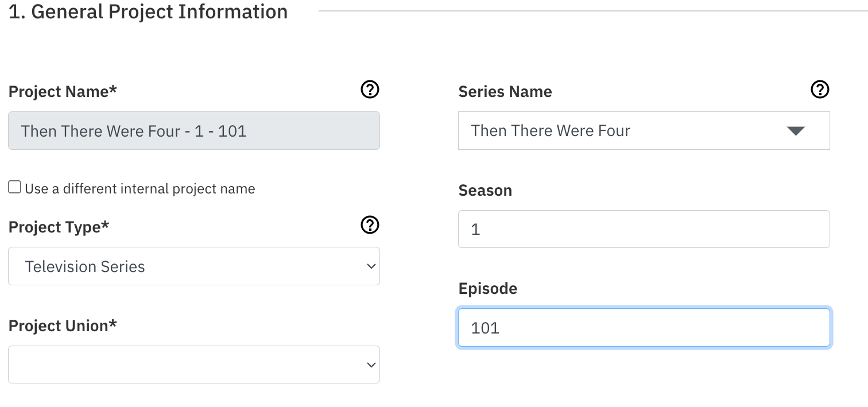The image size is (868, 407).
Task: Click the "General Project Information" section heading
Action: pos(148,11)
